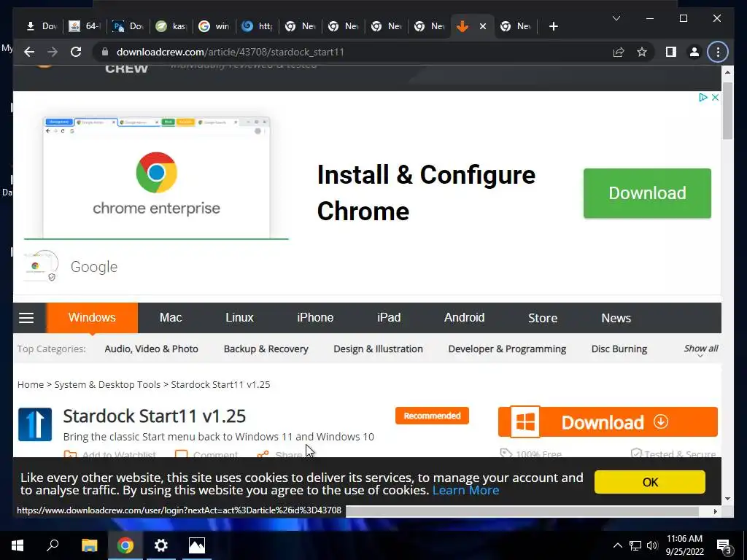Open Settings from the taskbar
Image resolution: width=747 pixels, height=560 pixels.
click(x=161, y=545)
